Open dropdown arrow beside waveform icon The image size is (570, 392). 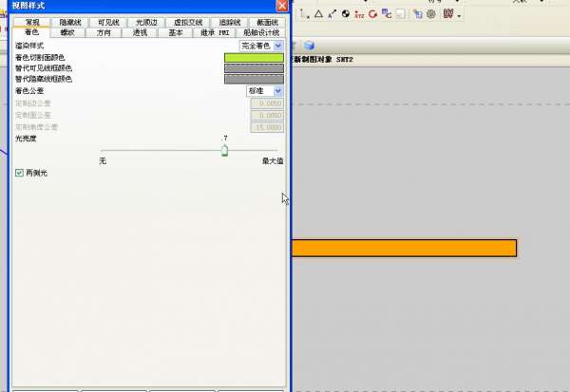[x=459, y=15]
